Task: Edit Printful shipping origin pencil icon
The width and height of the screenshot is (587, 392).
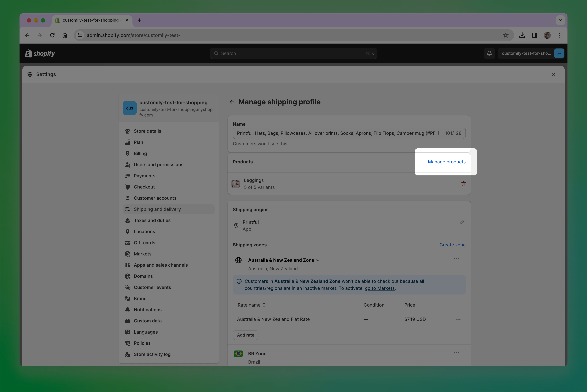Action: 462,222
